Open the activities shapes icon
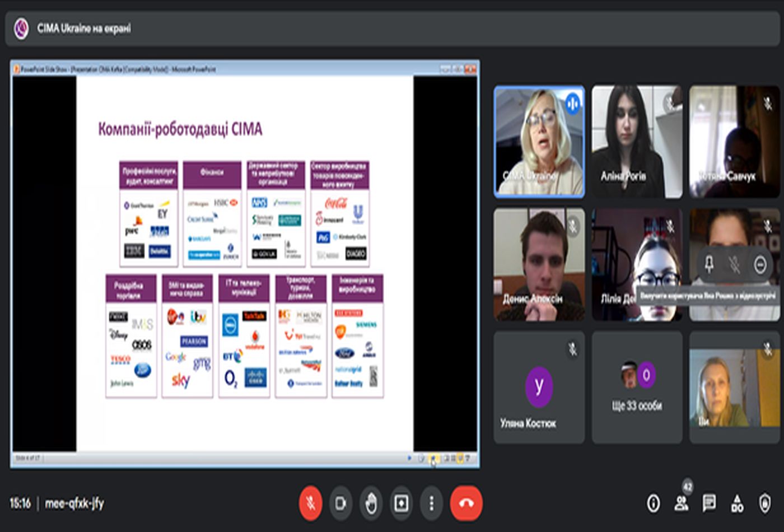This screenshot has height=532, width=784. pos(737,503)
